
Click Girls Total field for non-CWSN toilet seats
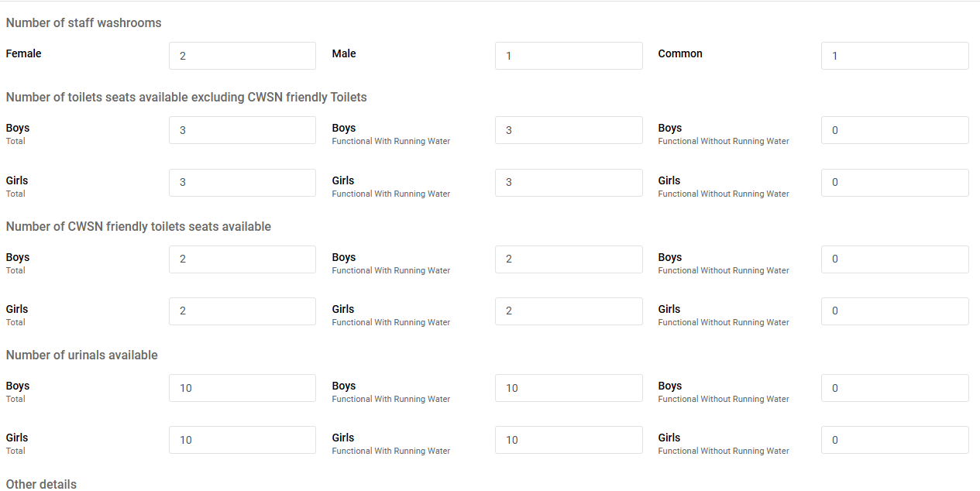(242, 182)
